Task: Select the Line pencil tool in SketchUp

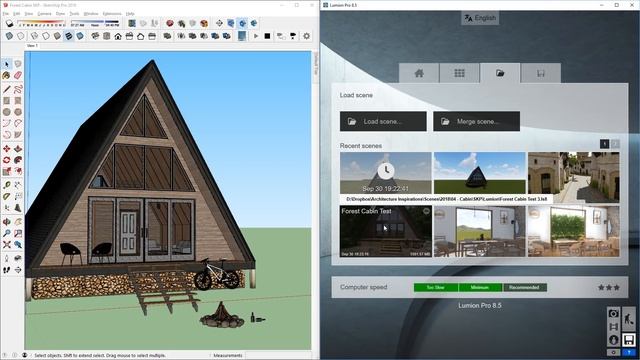Action: point(7,89)
